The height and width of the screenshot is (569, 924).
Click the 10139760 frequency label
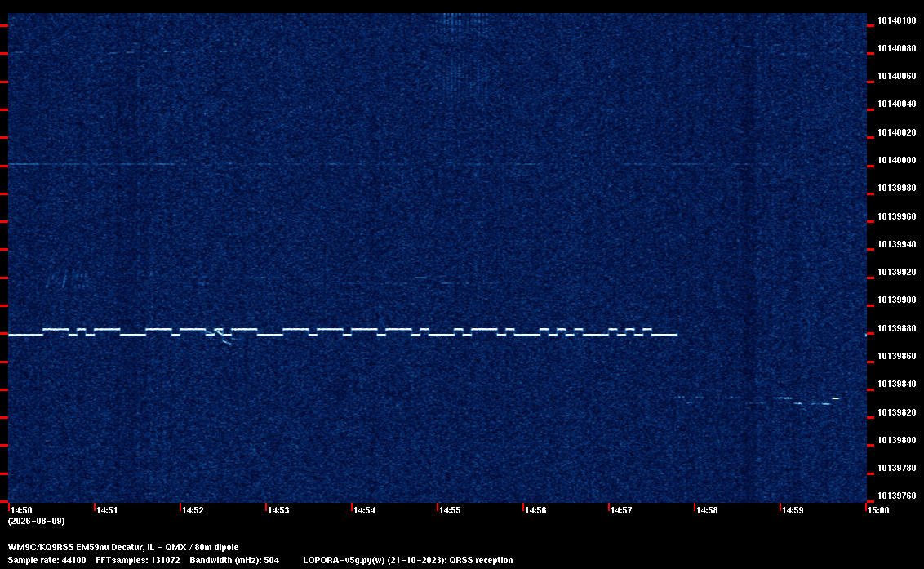(x=896, y=496)
